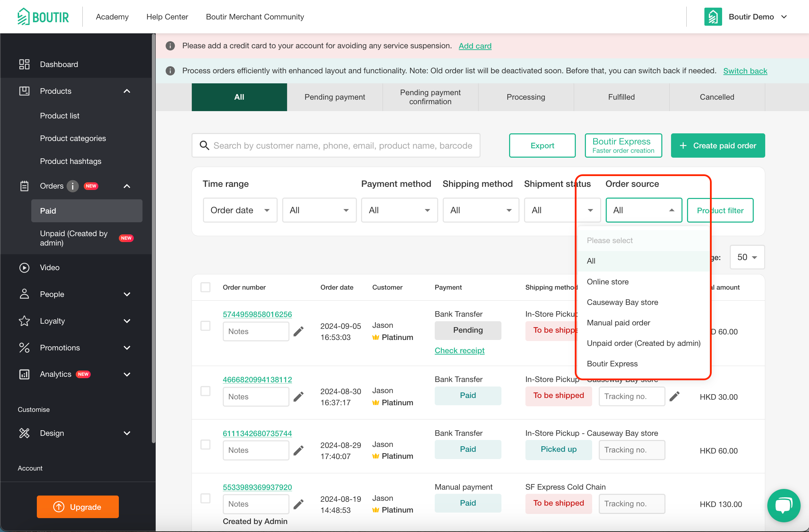Expand the People menu chevron
The width and height of the screenshot is (809, 532).
tap(127, 294)
